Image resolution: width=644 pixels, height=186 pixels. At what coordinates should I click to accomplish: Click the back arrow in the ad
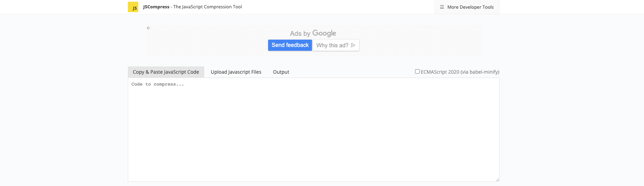(x=148, y=28)
